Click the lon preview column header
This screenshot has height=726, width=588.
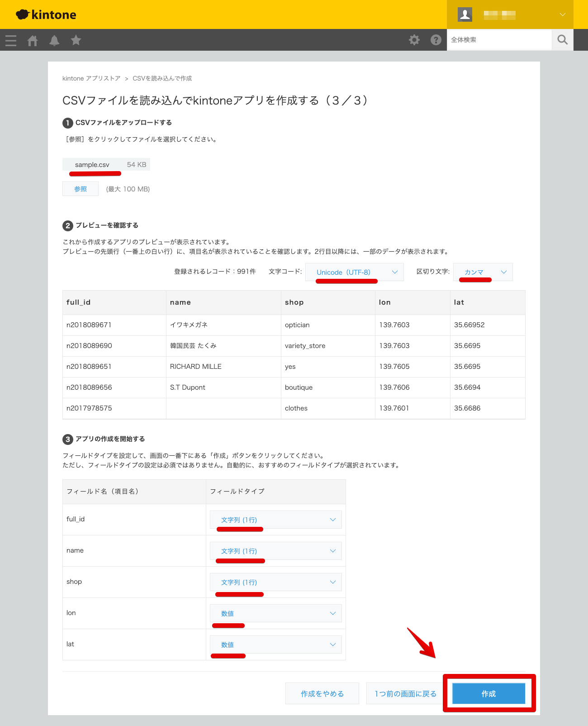point(413,302)
